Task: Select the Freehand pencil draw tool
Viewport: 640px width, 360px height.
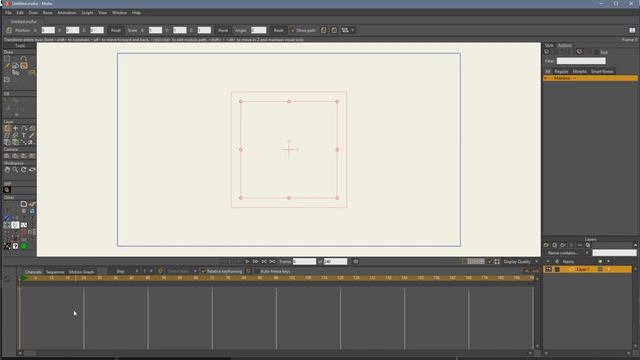Action: pyautogui.click(x=7, y=66)
